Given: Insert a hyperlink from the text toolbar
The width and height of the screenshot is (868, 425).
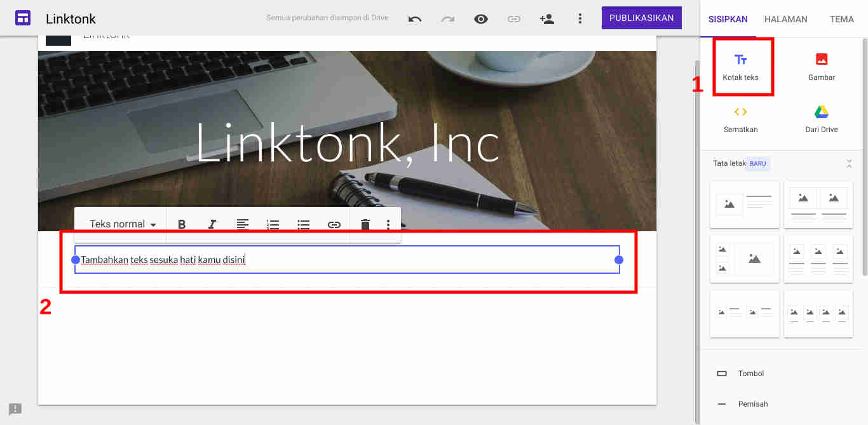Looking at the screenshot, I should point(334,224).
